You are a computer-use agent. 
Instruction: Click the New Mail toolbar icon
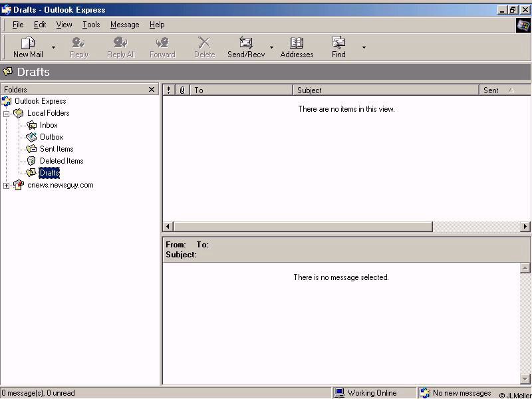click(x=28, y=43)
